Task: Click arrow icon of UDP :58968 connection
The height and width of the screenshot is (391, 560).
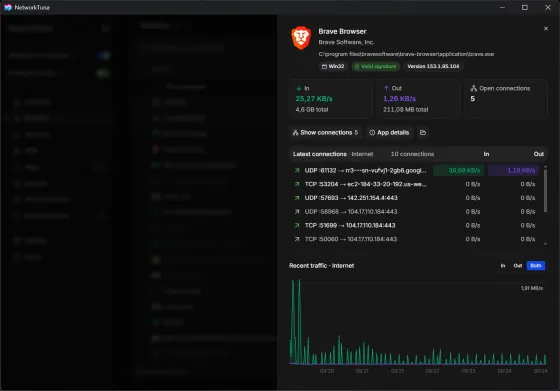Action: tap(297, 212)
